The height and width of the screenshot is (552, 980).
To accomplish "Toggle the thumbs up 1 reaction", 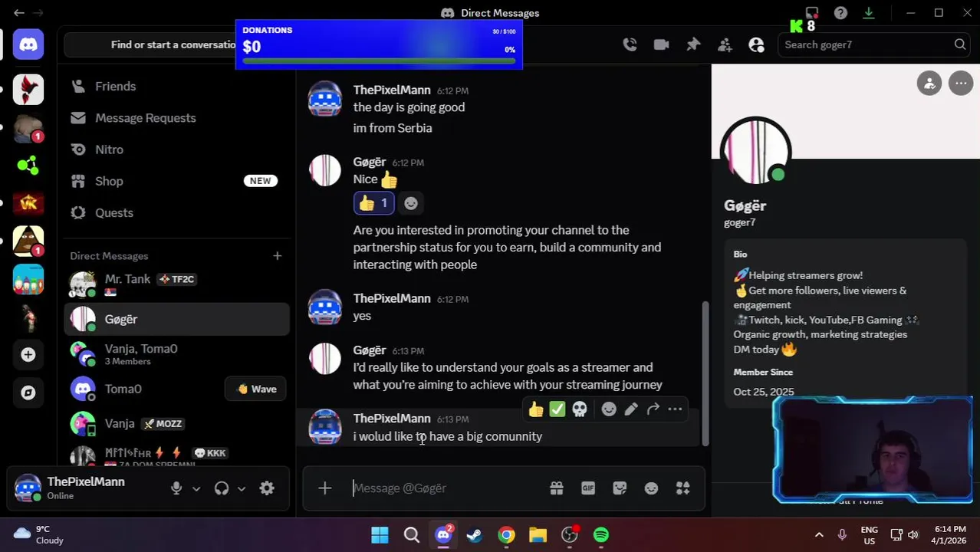I will (373, 203).
